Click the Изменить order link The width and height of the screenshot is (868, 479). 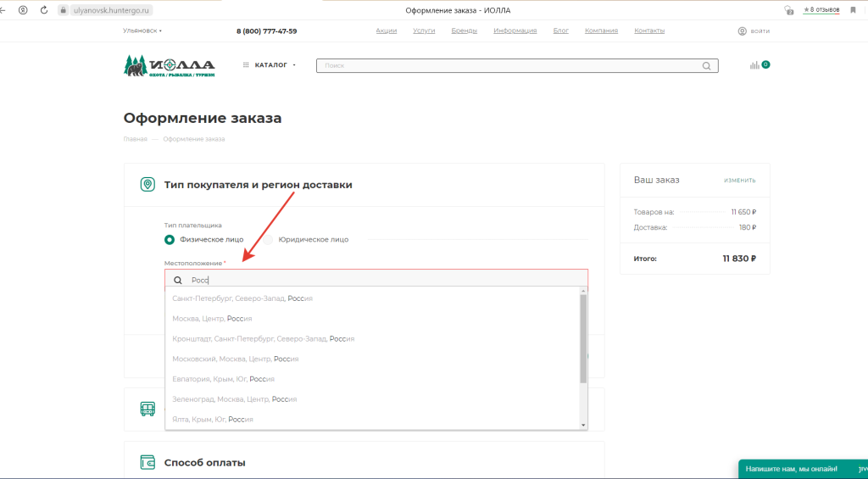tap(739, 181)
